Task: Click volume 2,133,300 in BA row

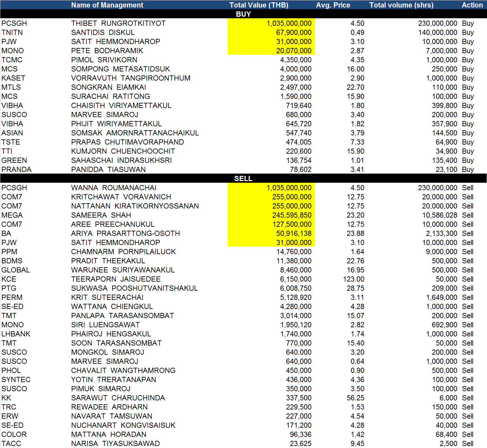Action: (x=442, y=233)
